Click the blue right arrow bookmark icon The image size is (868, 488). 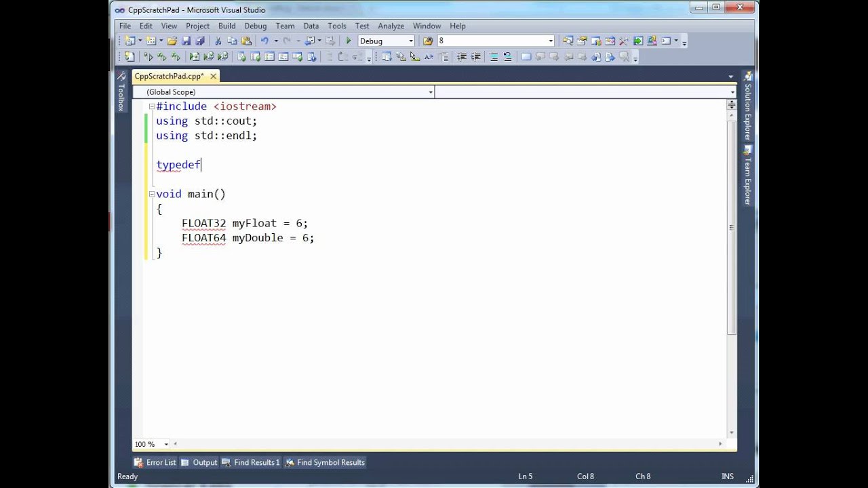[x=610, y=57]
